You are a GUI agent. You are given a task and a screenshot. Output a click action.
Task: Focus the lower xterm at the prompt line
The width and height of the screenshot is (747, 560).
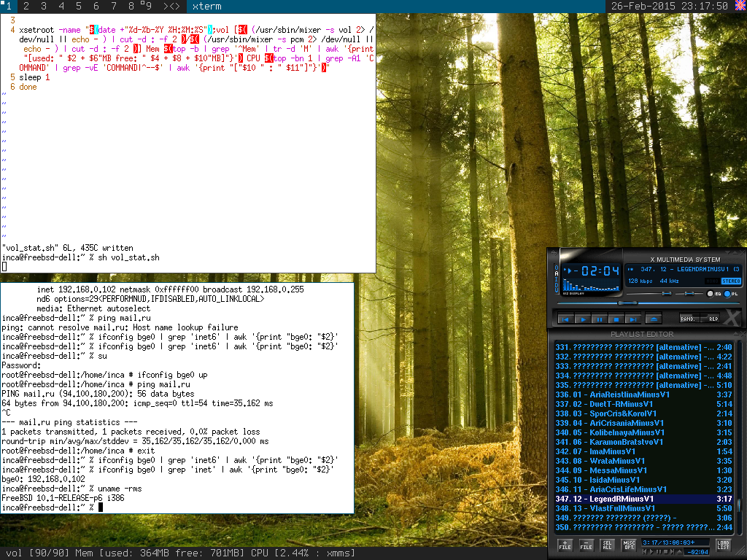(x=53, y=507)
